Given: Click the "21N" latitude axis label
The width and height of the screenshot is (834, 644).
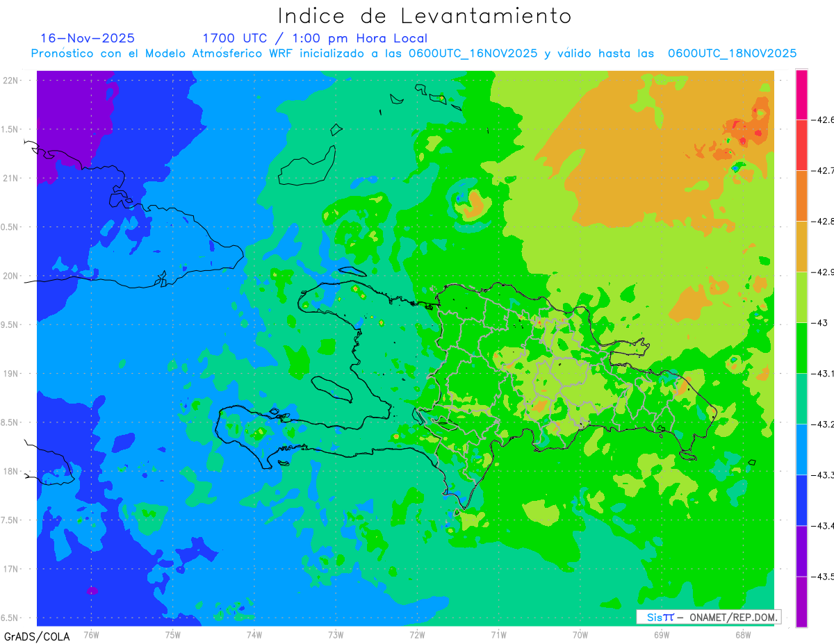Looking at the screenshot, I should [10, 178].
